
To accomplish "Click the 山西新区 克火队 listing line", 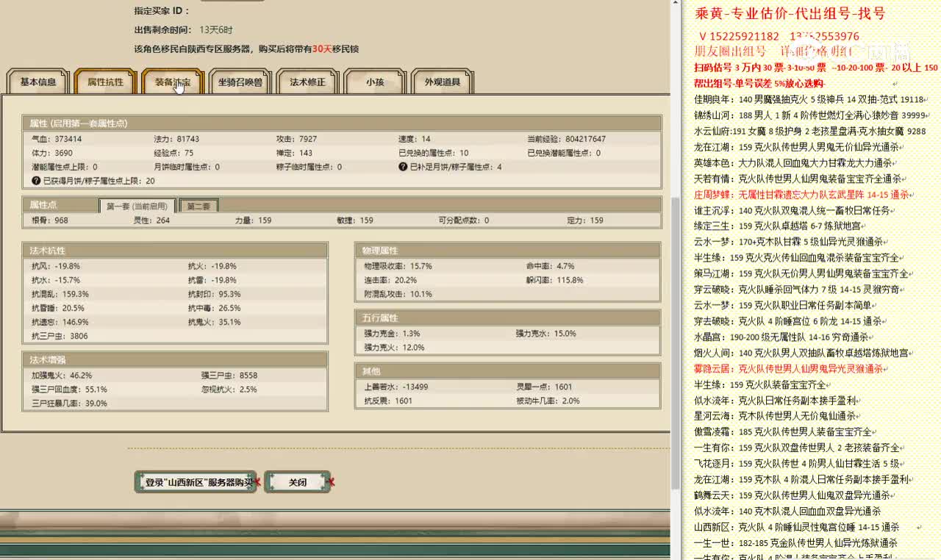I will [x=797, y=527].
